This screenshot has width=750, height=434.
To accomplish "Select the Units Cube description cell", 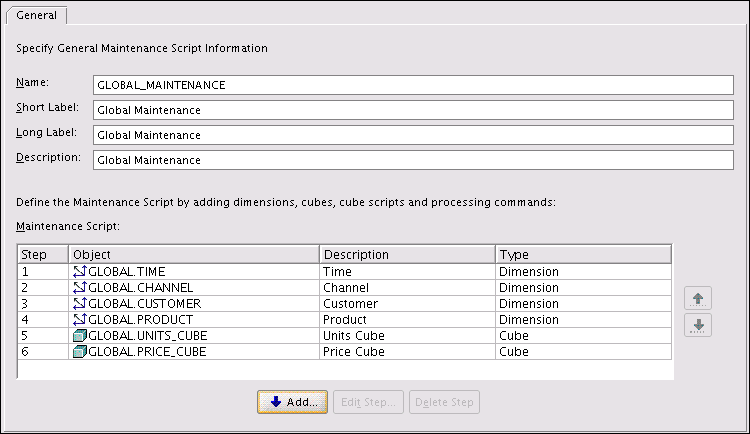I will 406,335.
